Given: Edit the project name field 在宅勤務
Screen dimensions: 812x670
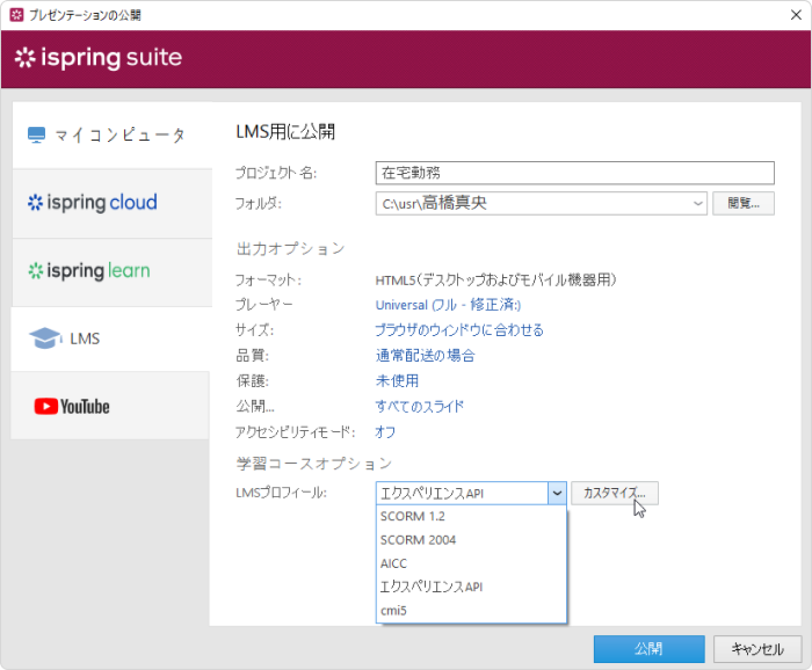Looking at the screenshot, I should (x=575, y=173).
